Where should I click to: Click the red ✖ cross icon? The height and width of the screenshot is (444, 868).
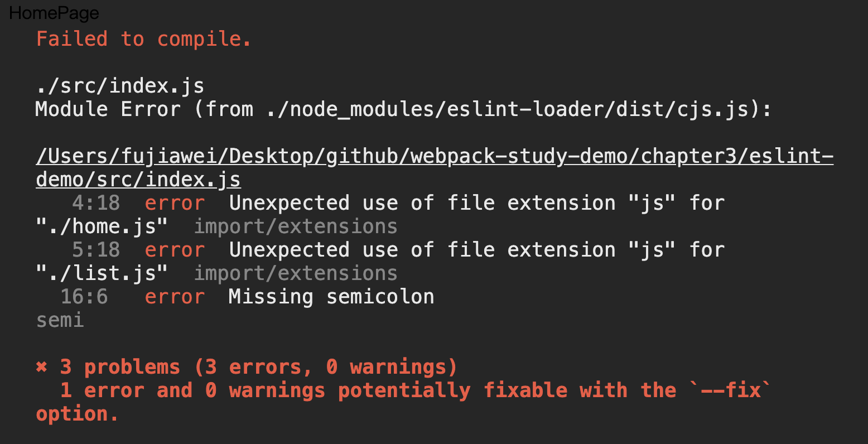[x=42, y=367]
